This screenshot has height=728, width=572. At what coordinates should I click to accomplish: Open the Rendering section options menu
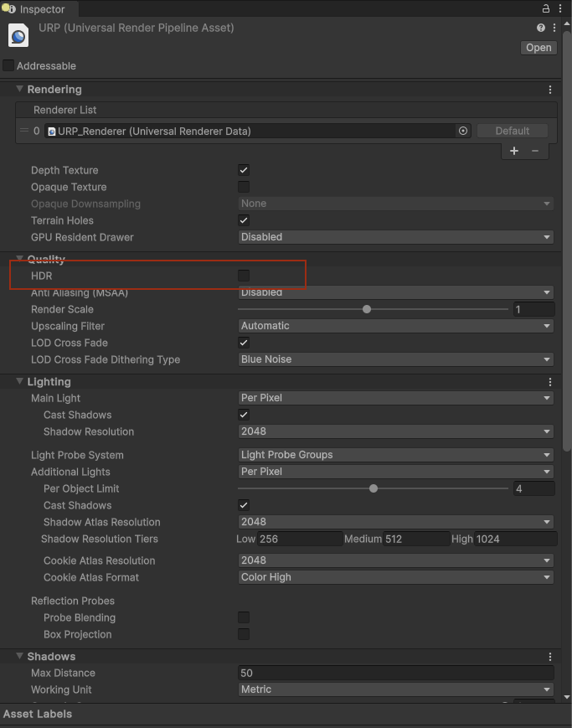tap(550, 90)
